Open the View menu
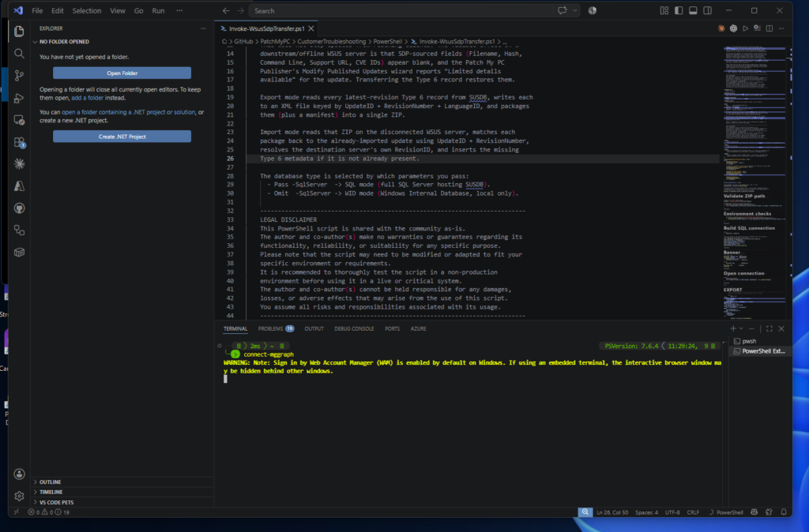The height and width of the screenshot is (532, 809). tap(118, 10)
